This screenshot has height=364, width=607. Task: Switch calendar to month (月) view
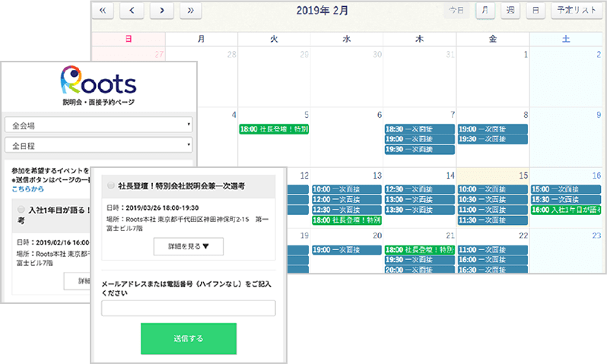coord(483,11)
